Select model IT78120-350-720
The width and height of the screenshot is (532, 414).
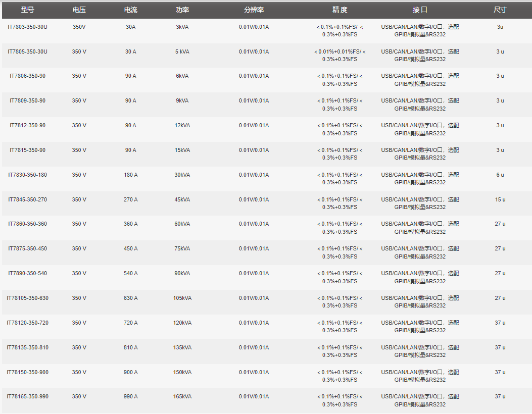click(27, 323)
